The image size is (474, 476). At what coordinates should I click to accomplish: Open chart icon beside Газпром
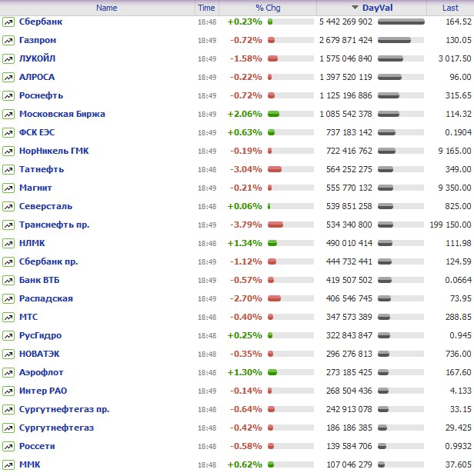[8, 40]
